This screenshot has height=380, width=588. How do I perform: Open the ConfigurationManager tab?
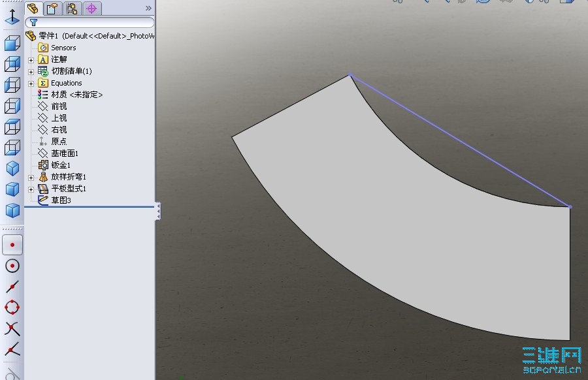(x=72, y=8)
